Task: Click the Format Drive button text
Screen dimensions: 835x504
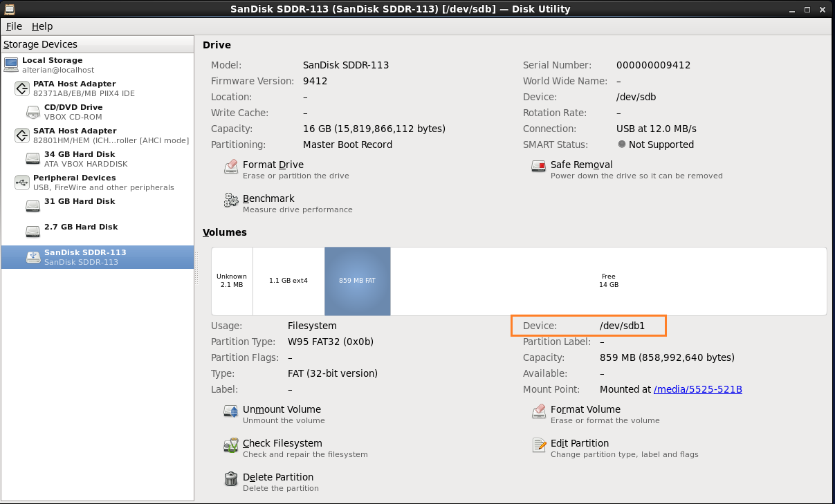Action: point(273,165)
